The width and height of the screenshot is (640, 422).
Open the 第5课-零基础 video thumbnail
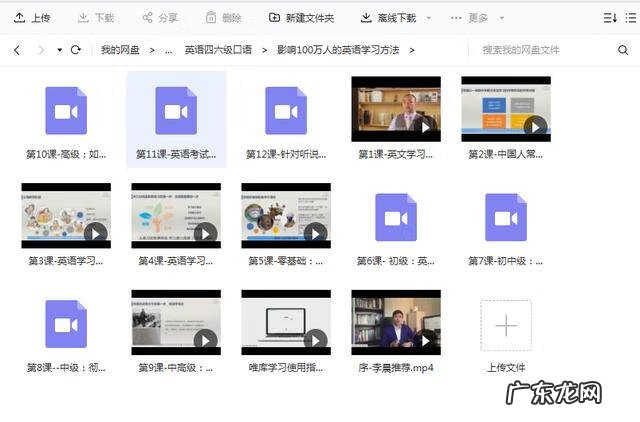click(286, 215)
